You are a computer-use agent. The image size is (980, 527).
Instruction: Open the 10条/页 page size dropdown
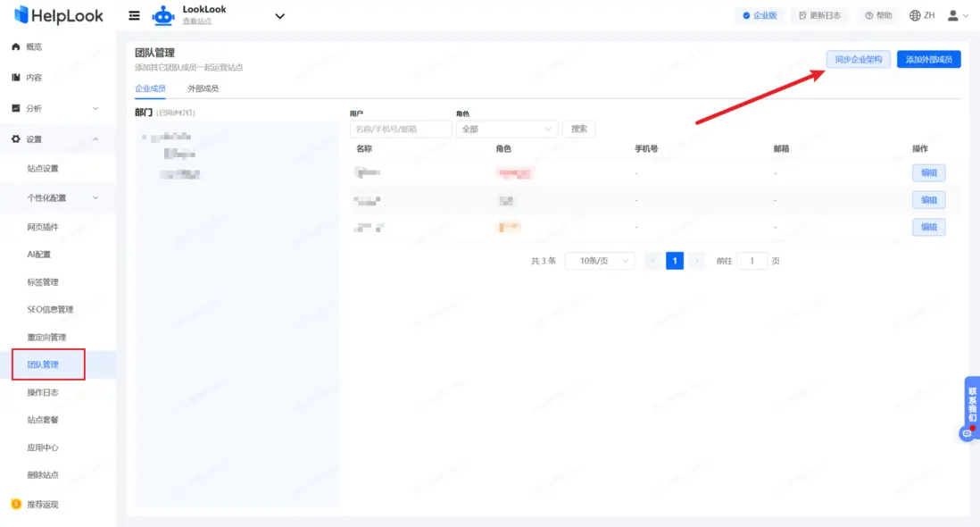600,261
